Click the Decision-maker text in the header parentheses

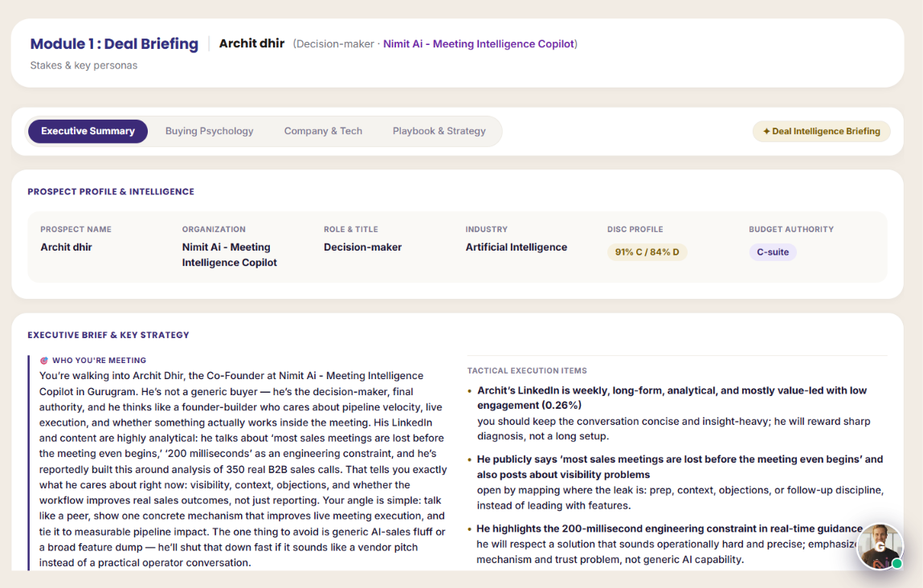[335, 44]
